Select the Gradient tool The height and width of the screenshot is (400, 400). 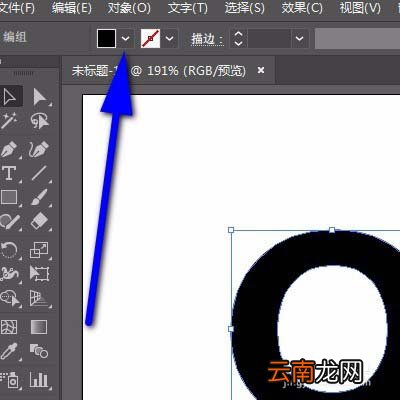click(39, 327)
